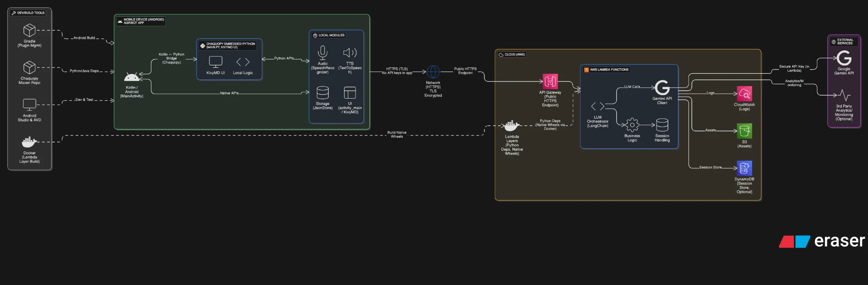Screen dimensions: 868x285
Task: Select the Session Handling database icon
Action: click(662, 125)
